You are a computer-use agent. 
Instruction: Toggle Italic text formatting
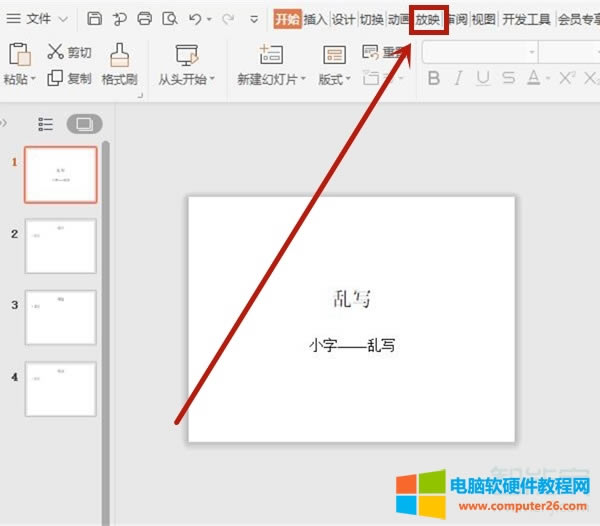458,78
